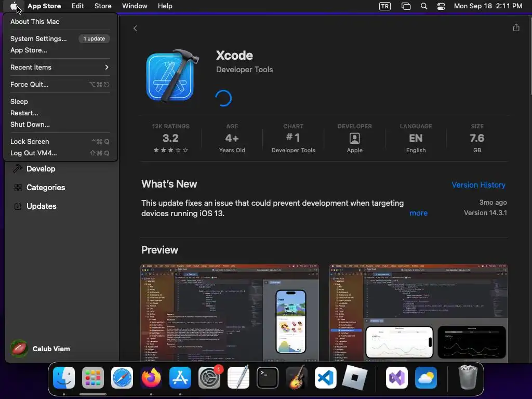Open first Xcode preview screenshot
Viewport: 532px width, 399px height.
tap(229, 313)
